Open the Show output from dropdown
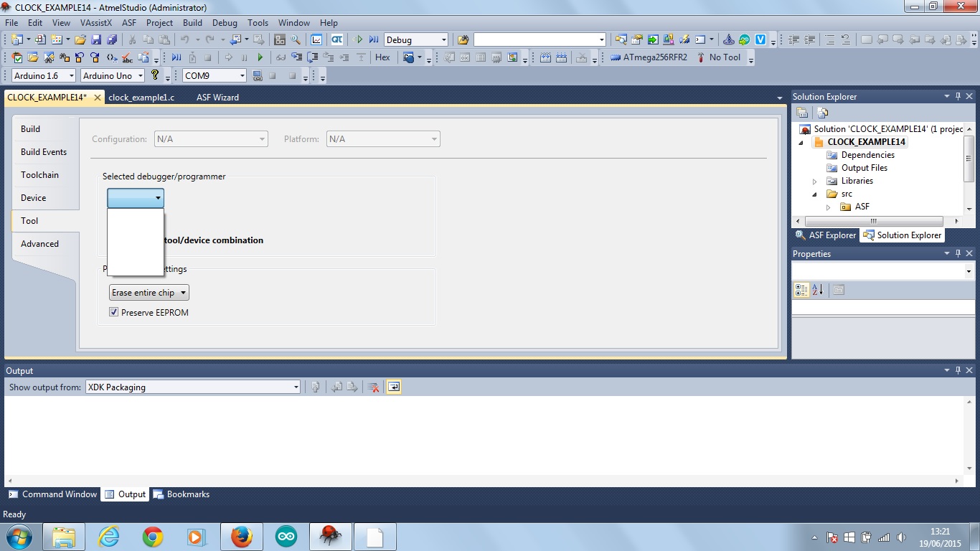The width and height of the screenshot is (980, 551). point(192,387)
